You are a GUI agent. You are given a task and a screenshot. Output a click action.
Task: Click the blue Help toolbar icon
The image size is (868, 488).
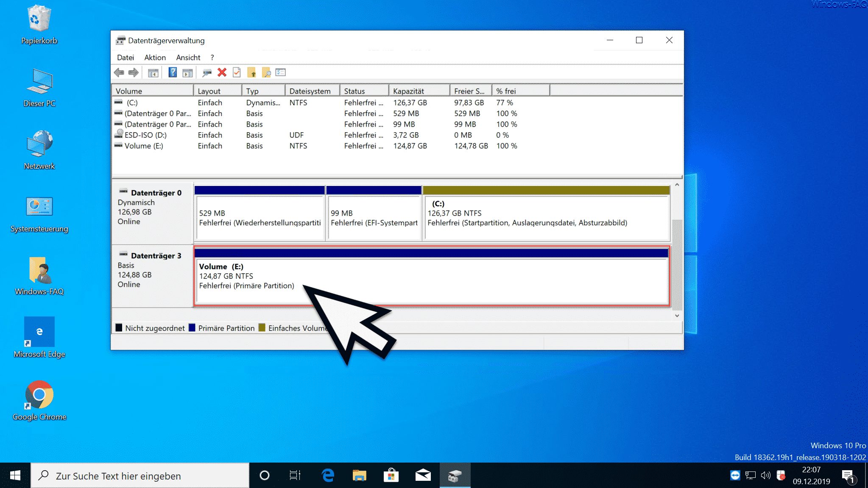(173, 72)
